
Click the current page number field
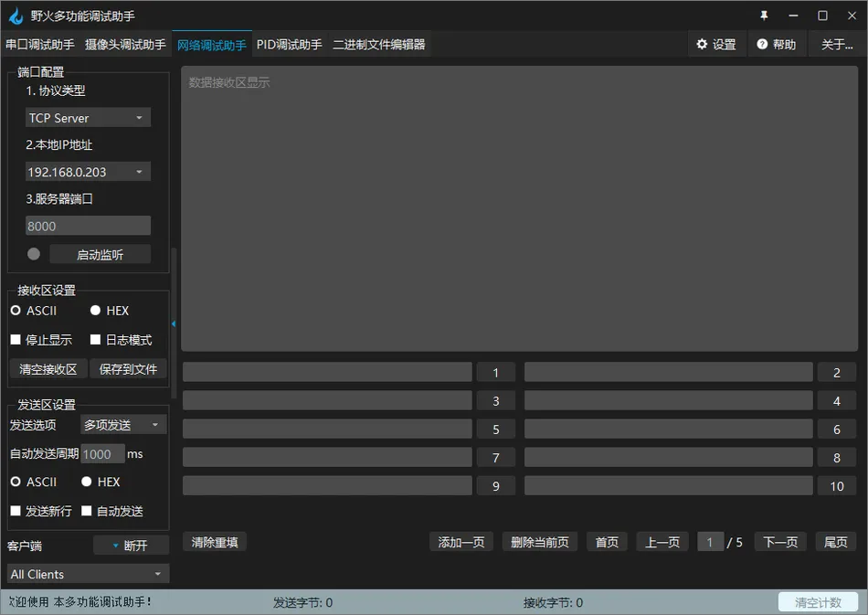coord(710,542)
